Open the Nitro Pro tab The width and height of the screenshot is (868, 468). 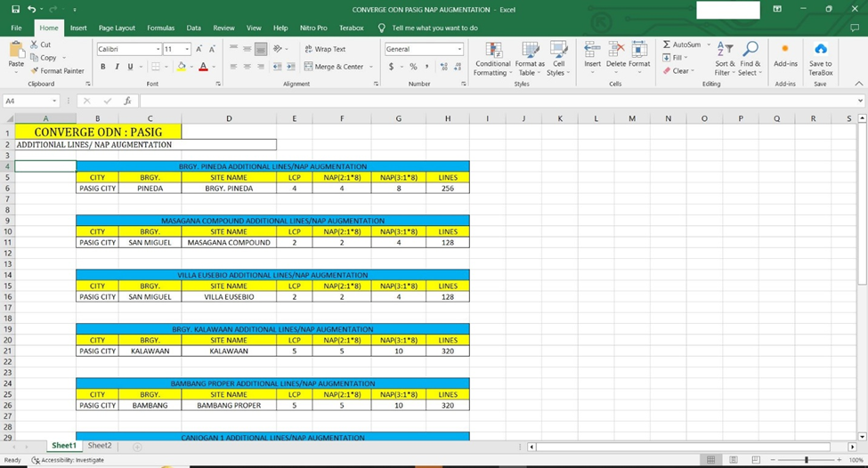click(313, 28)
